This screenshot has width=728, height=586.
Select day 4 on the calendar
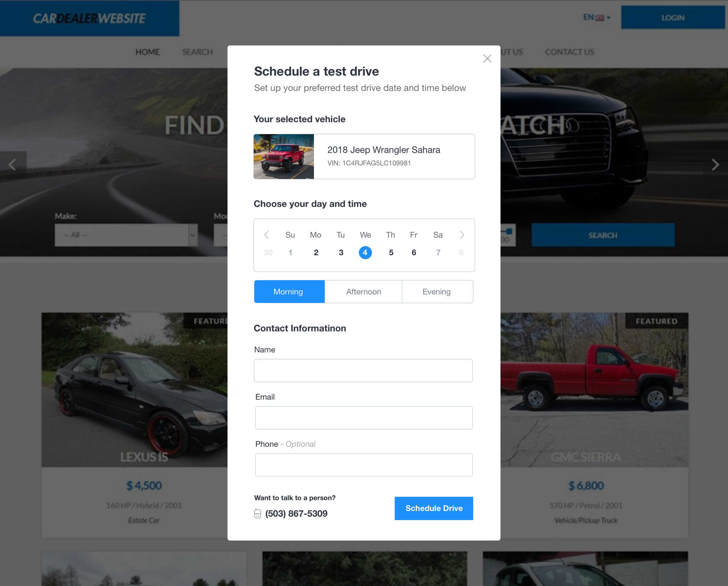365,252
